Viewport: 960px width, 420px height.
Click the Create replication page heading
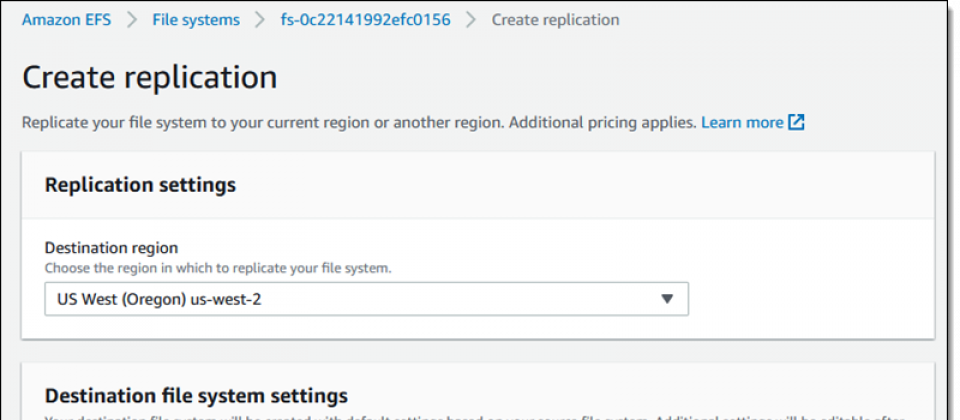tap(149, 78)
